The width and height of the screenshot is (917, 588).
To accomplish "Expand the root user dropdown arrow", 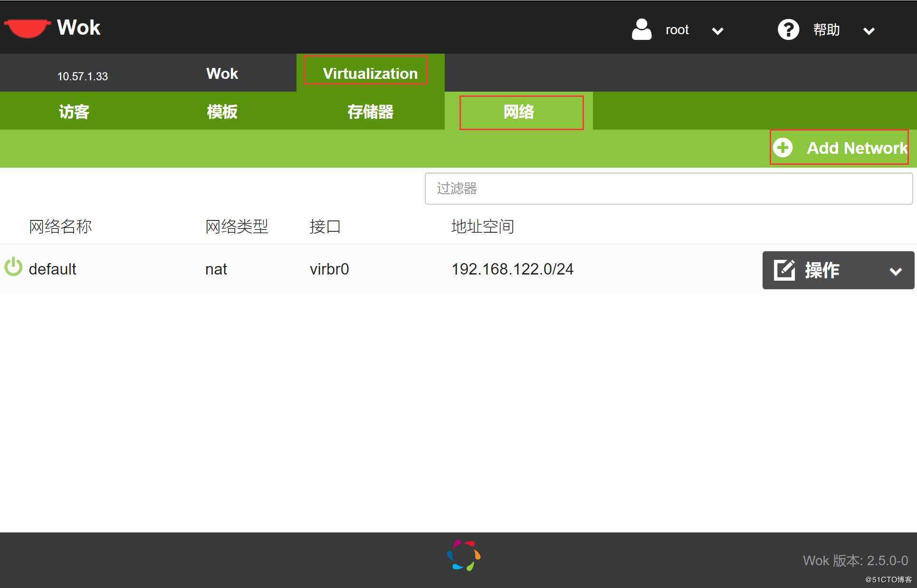I will pyautogui.click(x=717, y=31).
